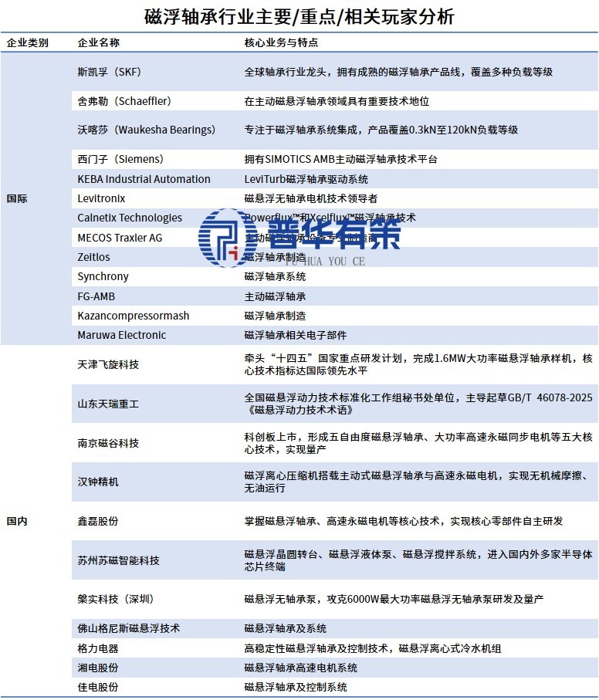Click SKF description 全球轴承行业龙头

click(398, 72)
